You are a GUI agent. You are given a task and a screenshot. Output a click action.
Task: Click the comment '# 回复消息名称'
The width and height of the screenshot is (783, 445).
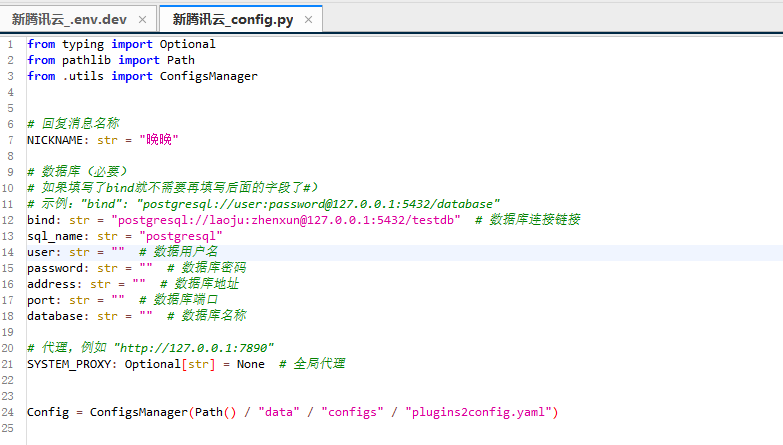(73, 124)
